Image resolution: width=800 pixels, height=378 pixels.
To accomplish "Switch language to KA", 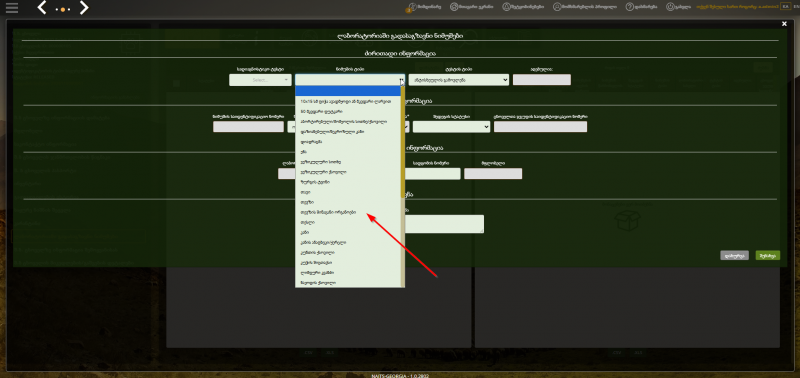I will tap(785, 7).
